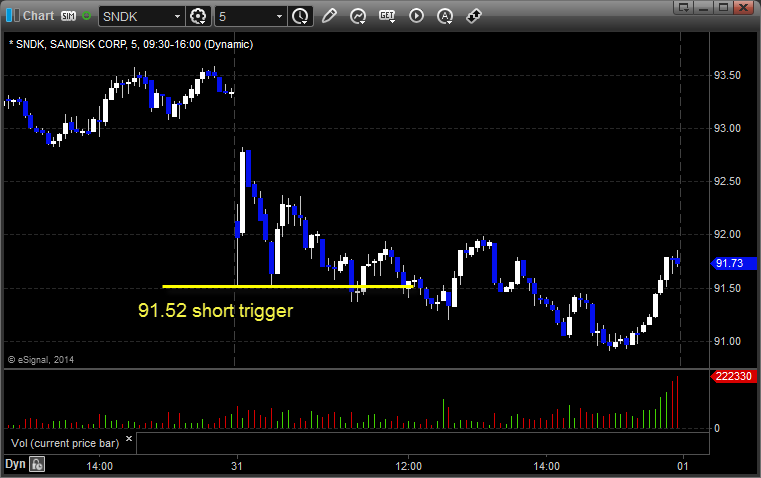761x478 pixels.
Task: Click the blue window link indicator icon
Action: [x=13, y=16]
